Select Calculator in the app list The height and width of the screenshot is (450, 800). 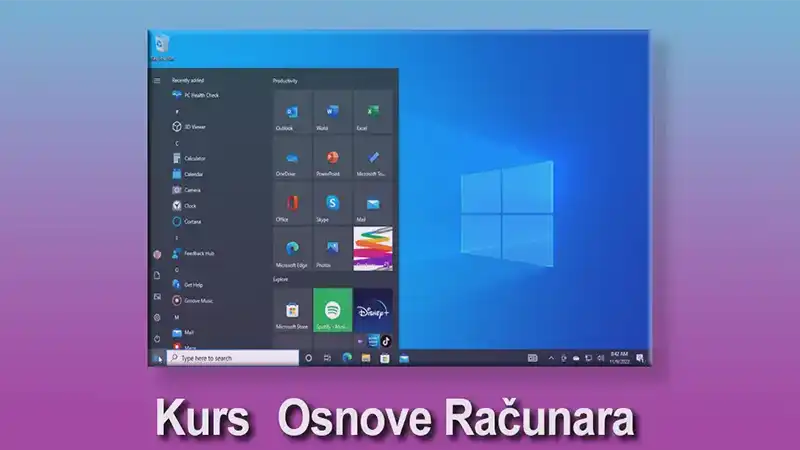tap(194, 158)
